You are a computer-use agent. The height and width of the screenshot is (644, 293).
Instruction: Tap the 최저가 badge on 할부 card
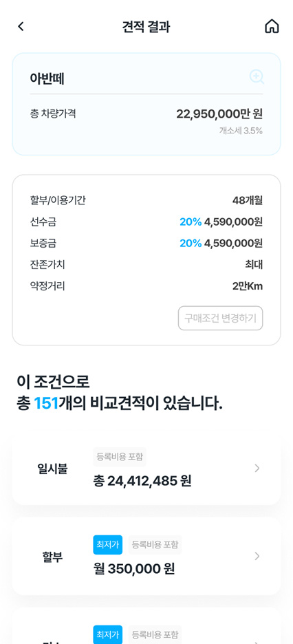107,545
